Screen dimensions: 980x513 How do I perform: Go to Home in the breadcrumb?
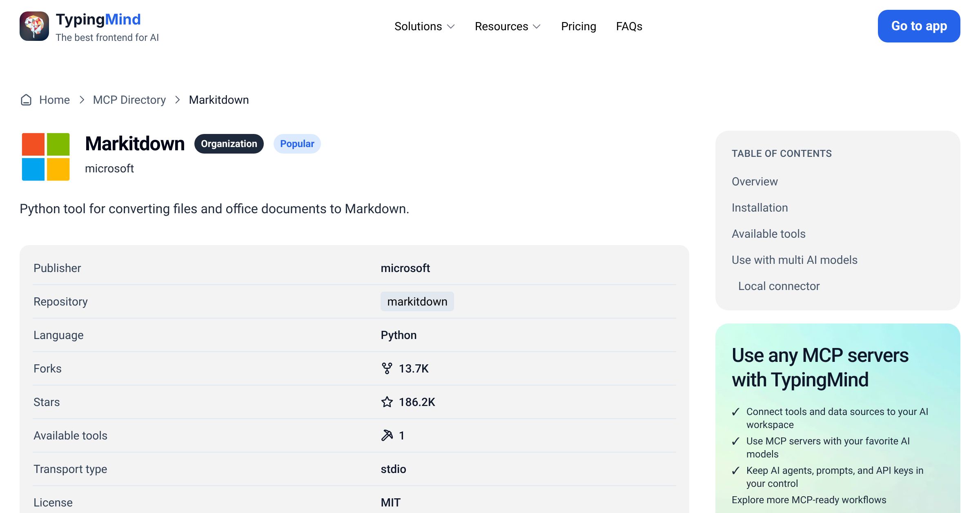(x=54, y=100)
